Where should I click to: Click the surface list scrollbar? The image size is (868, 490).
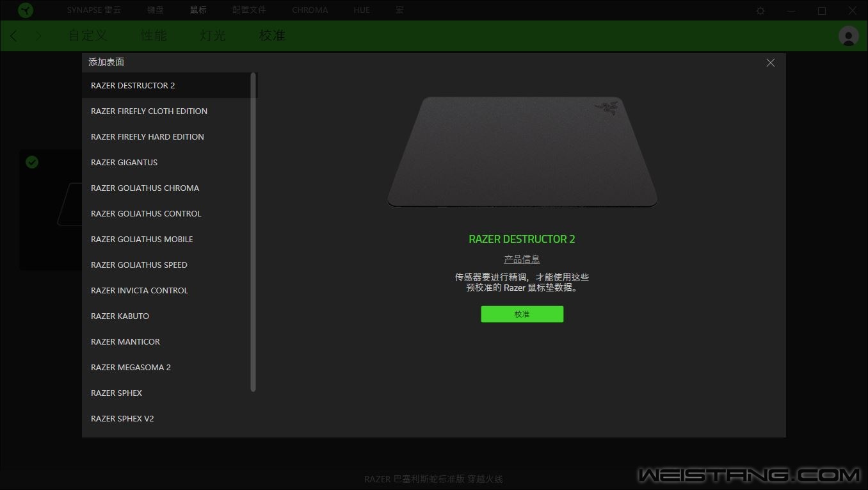click(253, 232)
